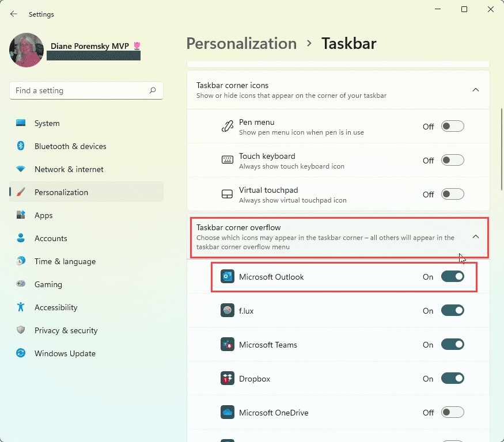Click the tulip emoji beside the name
Viewport: 504px width, 442px height.
[137, 46]
